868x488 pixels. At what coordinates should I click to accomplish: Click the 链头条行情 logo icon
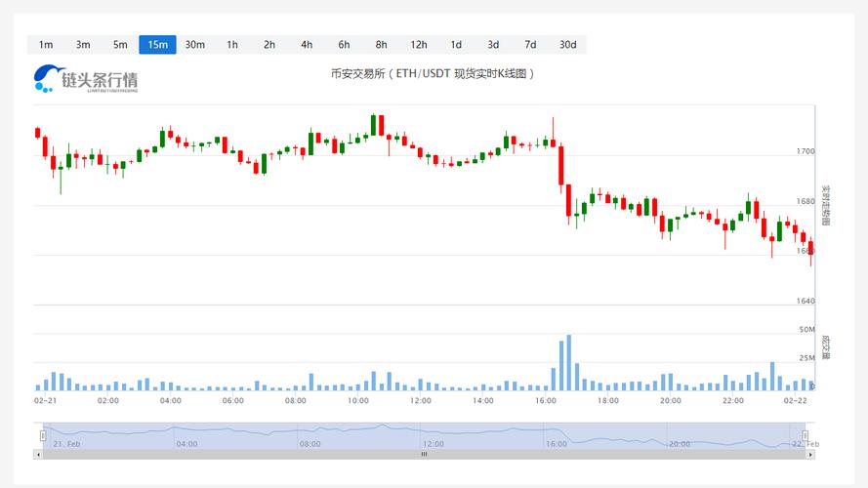point(48,78)
